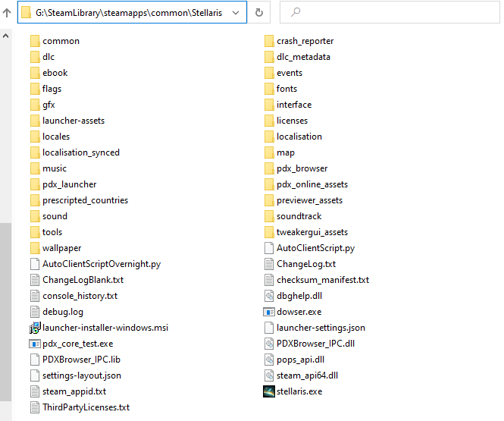504x421 pixels.
Task: Click the pops_api.dll file icon
Action: [x=269, y=360]
